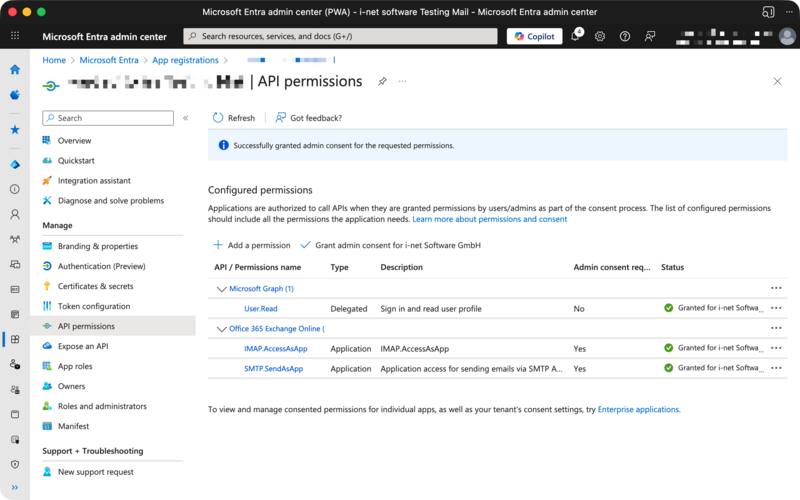800x500 pixels.
Task: Open the Enterprise applications link
Action: pyautogui.click(x=638, y=409)
